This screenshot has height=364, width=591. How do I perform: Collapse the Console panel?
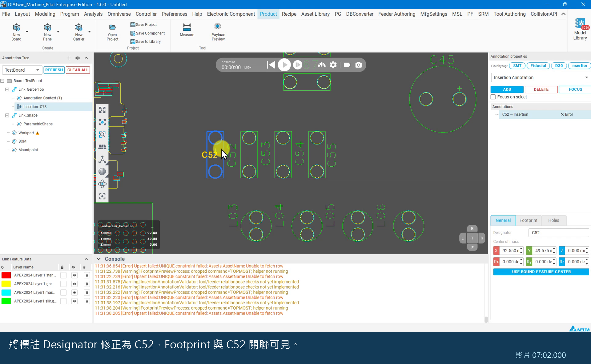click(x=98, y=259)
